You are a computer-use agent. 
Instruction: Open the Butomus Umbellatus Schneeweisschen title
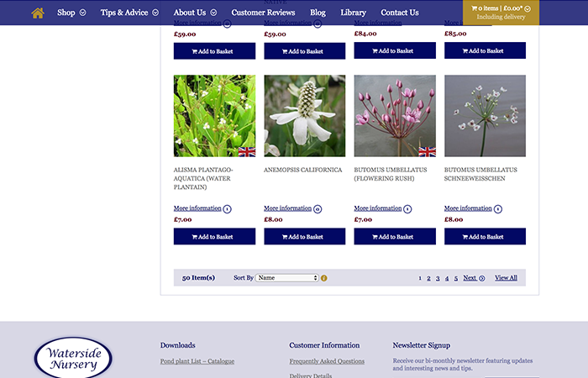480,174
